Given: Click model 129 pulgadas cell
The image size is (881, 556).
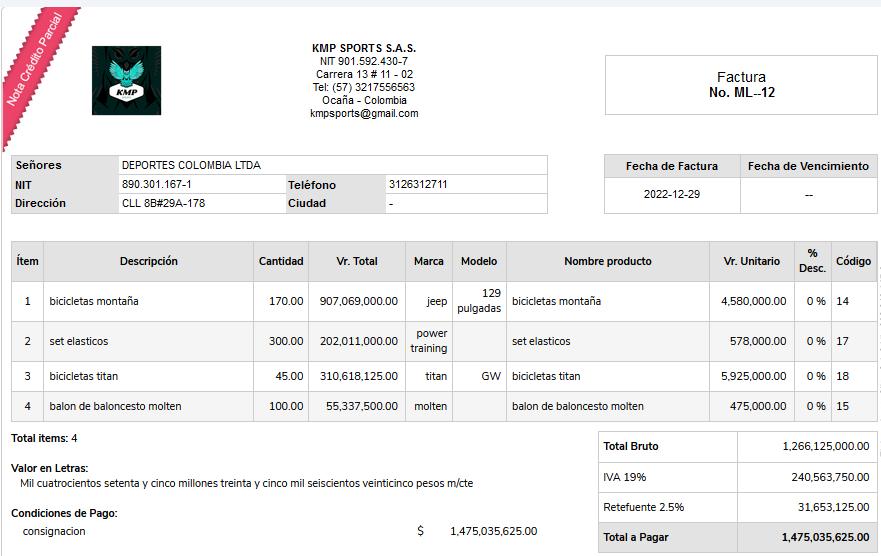Looking at the screenshot, I should tap(479, 301).
